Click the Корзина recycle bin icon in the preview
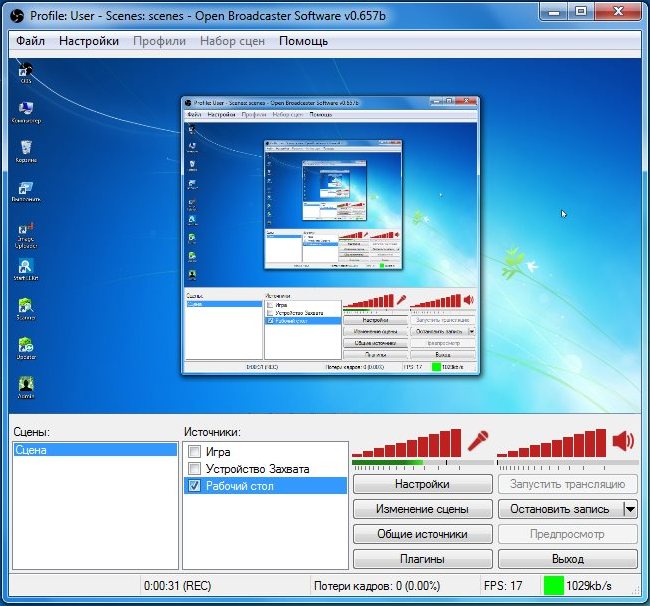The image size is (650, 606). coord(26,151)
